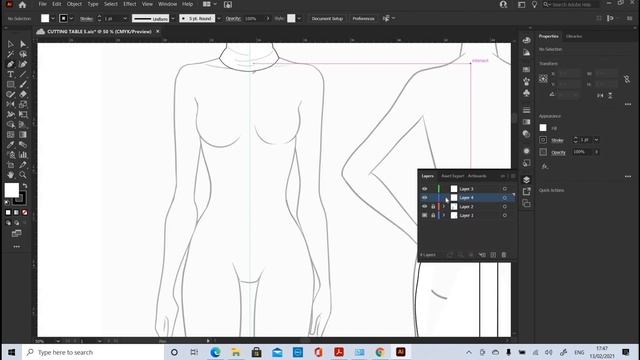Select the Free Transform tool

coord(23,115)
